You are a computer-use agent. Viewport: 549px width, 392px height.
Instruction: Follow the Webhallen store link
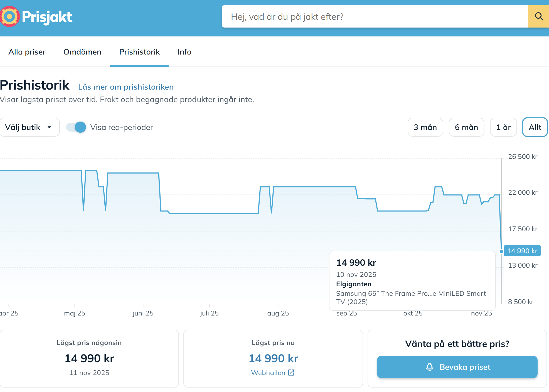(268, 373)
